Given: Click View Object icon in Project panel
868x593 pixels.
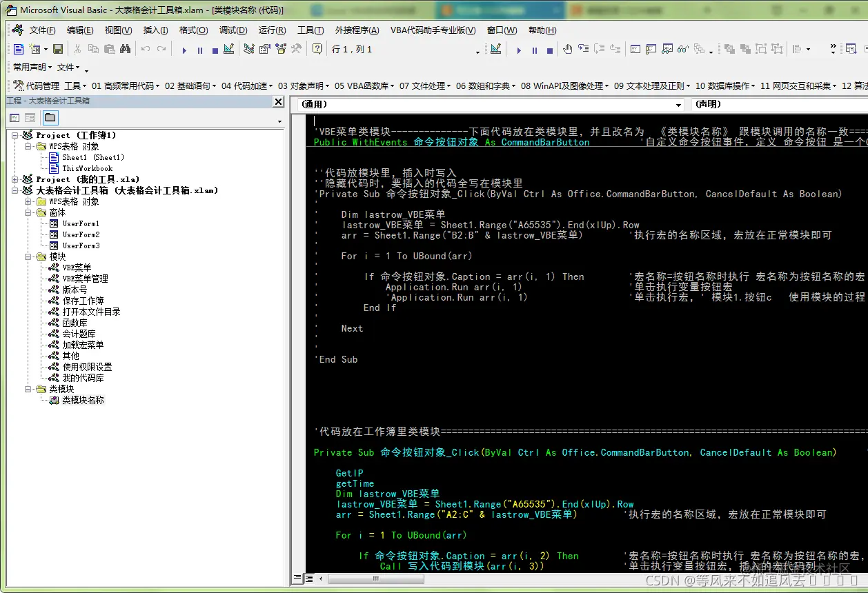Looking at the screenshot, I should 30,118.
